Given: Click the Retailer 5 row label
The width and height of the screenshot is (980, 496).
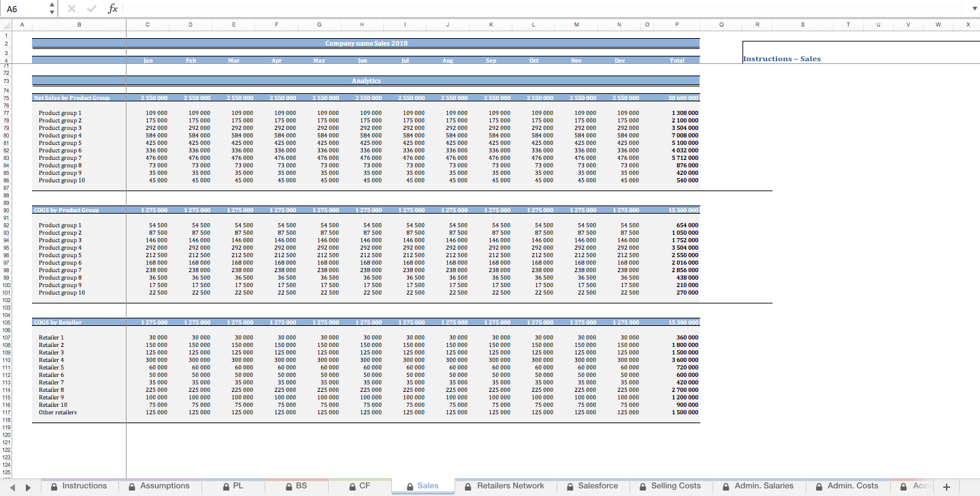Looking at the screenshot, I should (x=51, y=367).
